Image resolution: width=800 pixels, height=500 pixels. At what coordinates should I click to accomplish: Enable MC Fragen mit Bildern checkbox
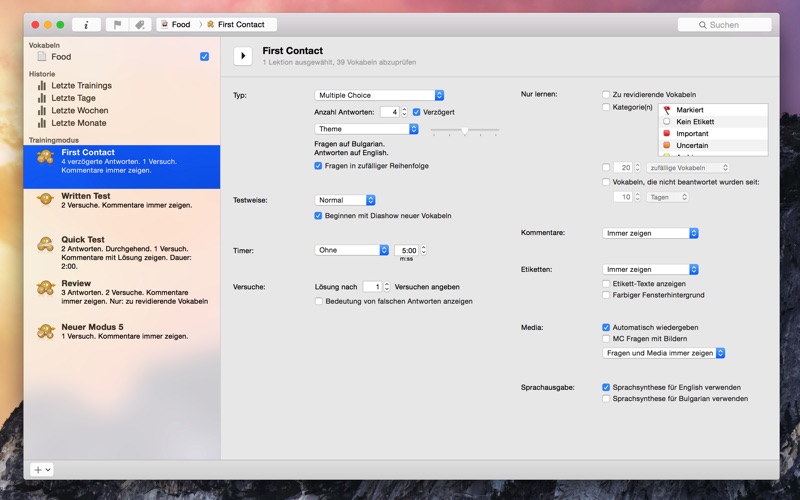[606, 338]
